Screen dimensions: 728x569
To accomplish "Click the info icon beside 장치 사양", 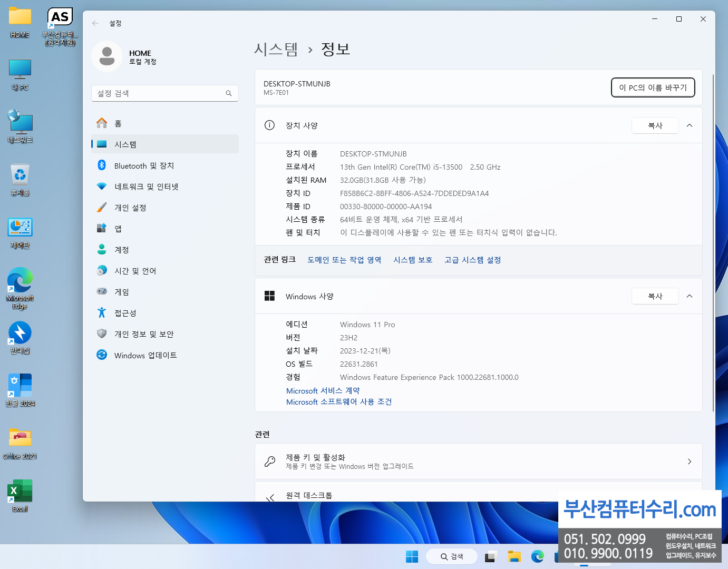I will 269,125.
